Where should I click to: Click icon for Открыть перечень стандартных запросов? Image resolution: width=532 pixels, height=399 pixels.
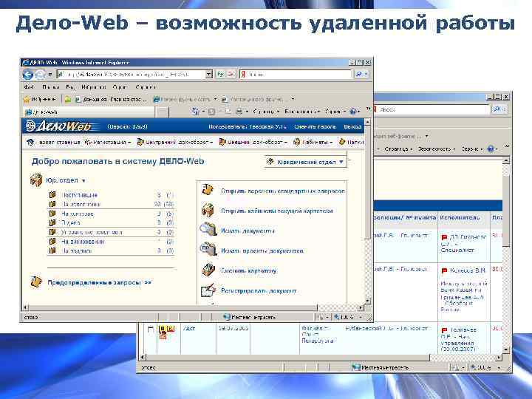(208, 190)
